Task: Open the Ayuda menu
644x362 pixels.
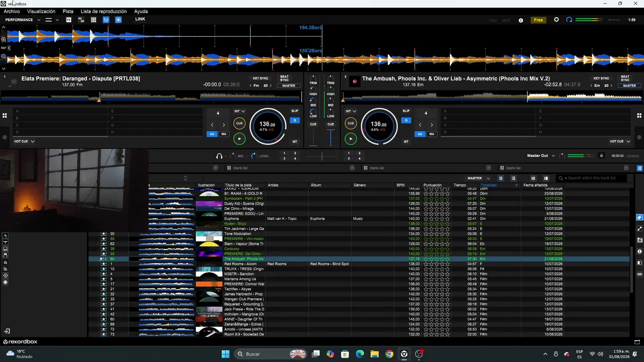Action: click(141, 11)
